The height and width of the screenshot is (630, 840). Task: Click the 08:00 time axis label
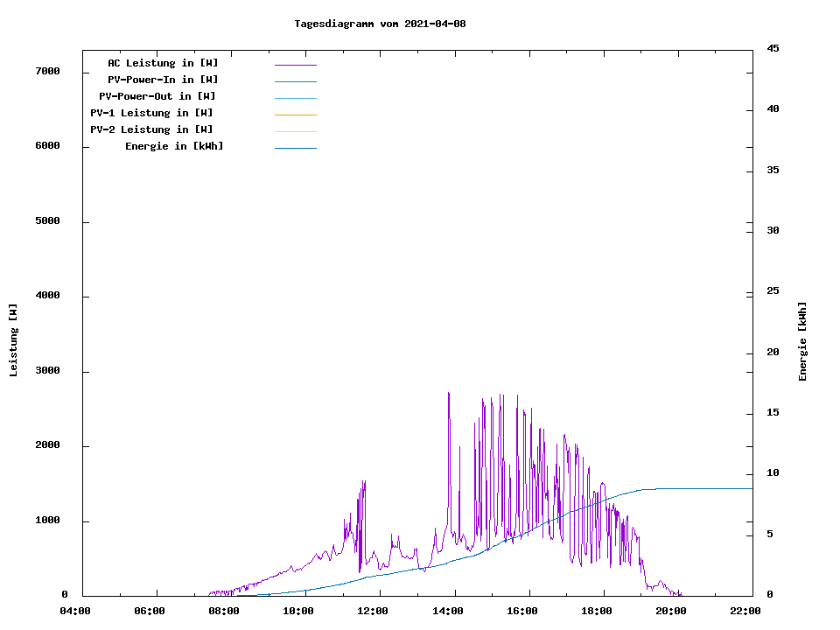[x=224, y=611]
